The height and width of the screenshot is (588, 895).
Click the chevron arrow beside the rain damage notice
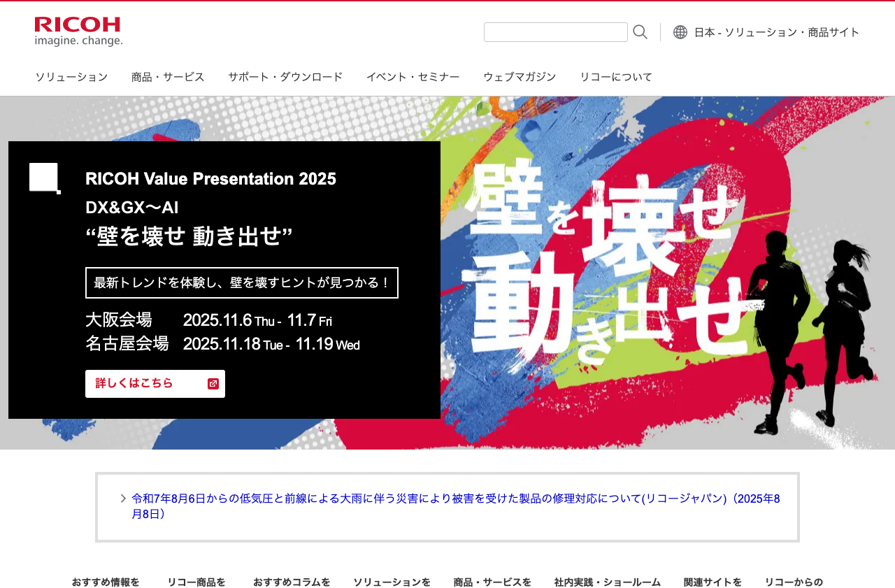pos(123,499)
